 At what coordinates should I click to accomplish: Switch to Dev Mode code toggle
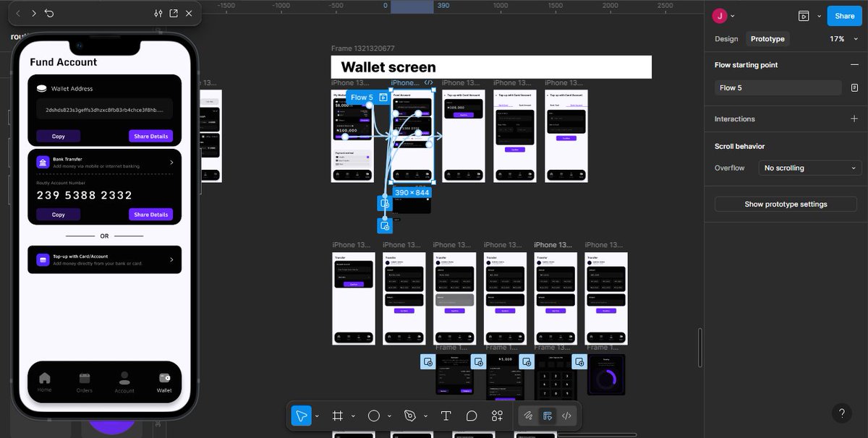[567, 416]
